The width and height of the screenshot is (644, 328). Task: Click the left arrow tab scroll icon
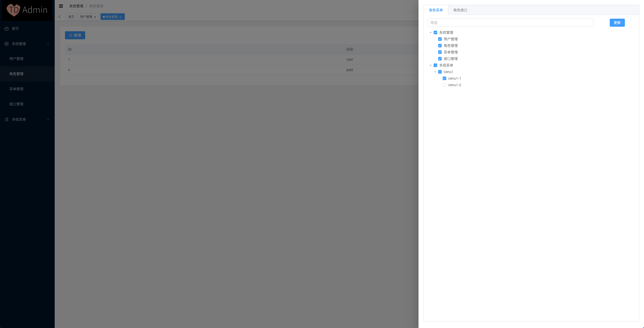(60, 17)
